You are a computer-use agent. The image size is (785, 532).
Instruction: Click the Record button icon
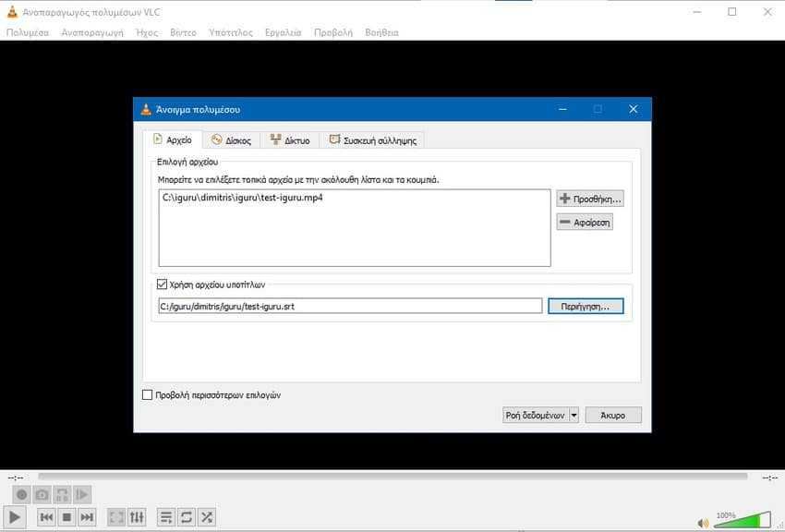(x=21, y=494)
